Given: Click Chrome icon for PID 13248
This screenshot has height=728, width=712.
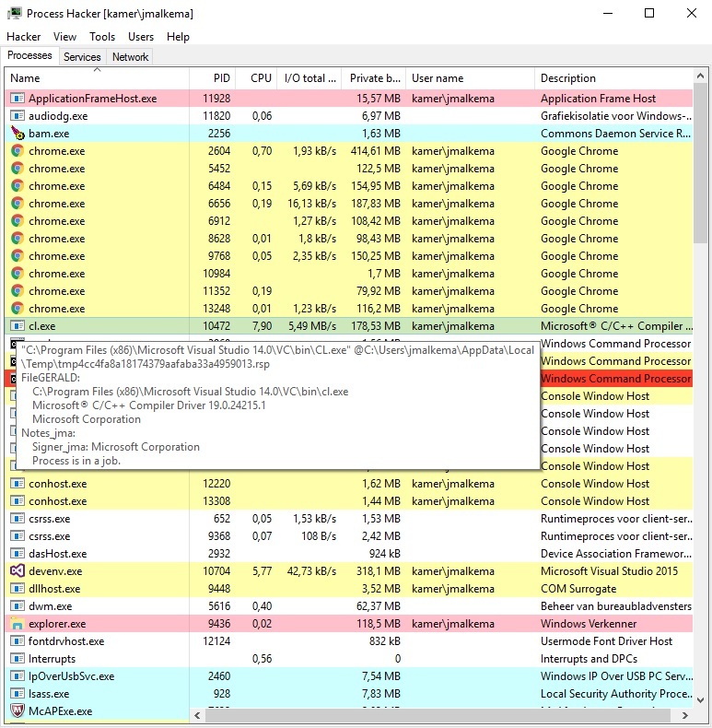Looking at the screenshot, I should click(x=18, y=309).
